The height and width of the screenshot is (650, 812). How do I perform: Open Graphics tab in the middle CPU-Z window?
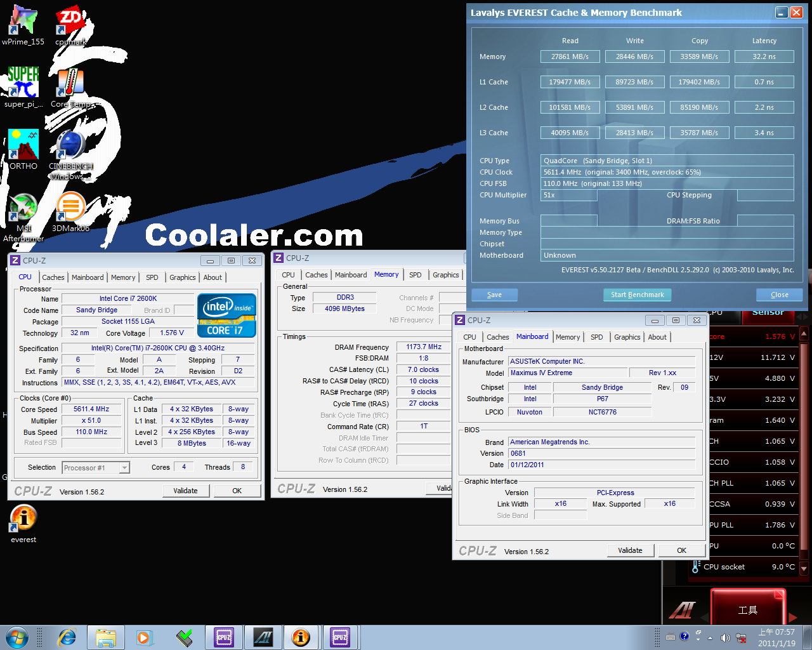[446, 275]
